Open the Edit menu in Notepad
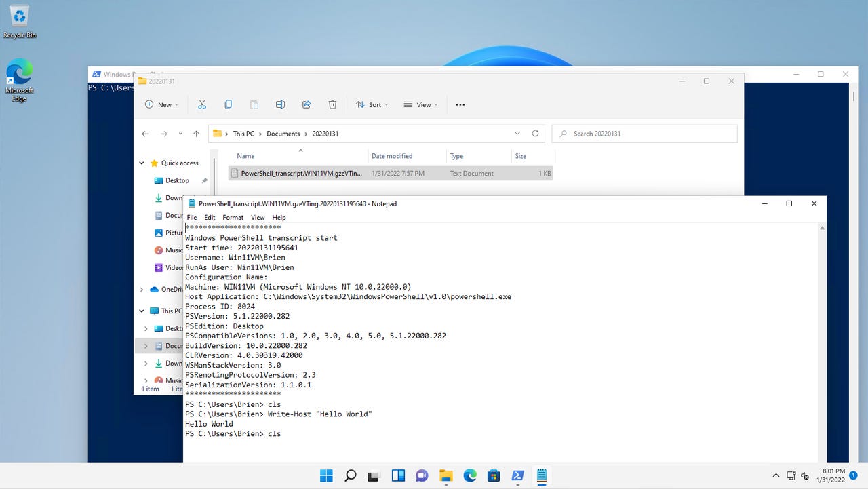This screenshot has width=868, height=489. tap(209, 217)
